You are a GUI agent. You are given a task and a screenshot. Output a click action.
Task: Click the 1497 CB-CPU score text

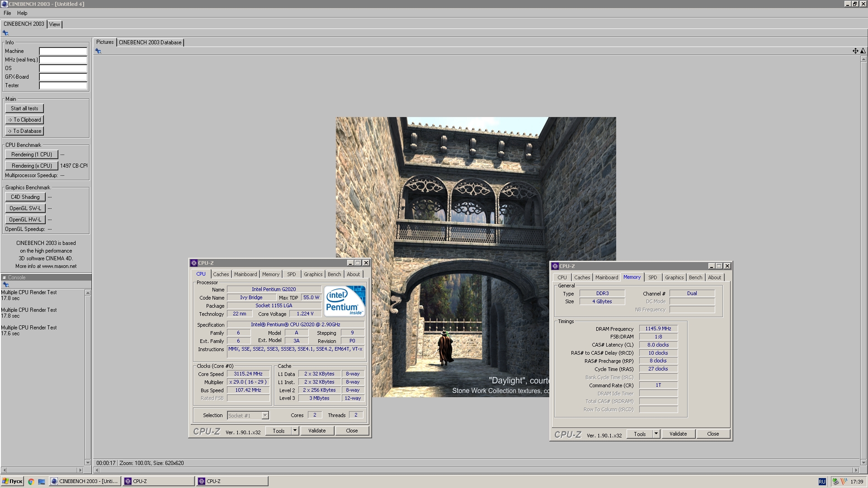click(74, 166)
